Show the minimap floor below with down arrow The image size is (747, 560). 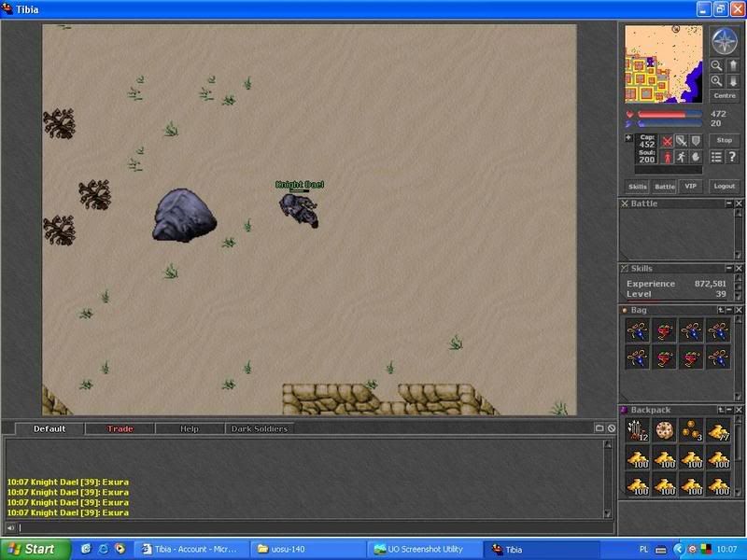(733, 81)
